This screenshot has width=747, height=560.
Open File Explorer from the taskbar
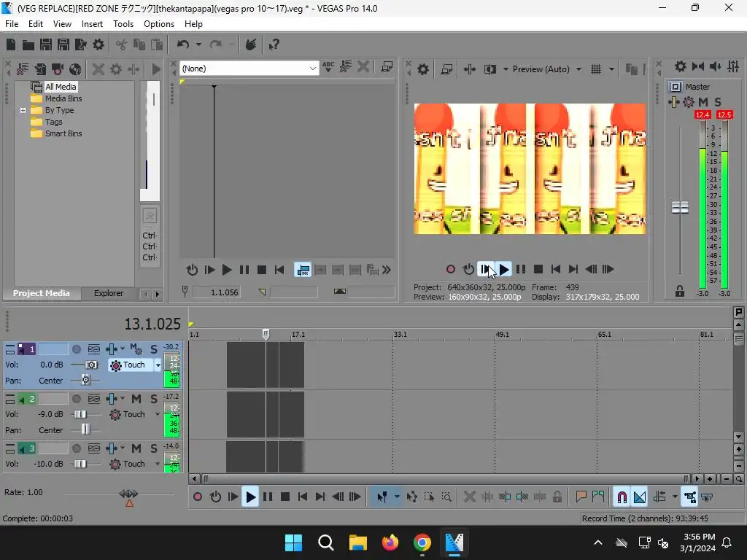pos(357,542)
